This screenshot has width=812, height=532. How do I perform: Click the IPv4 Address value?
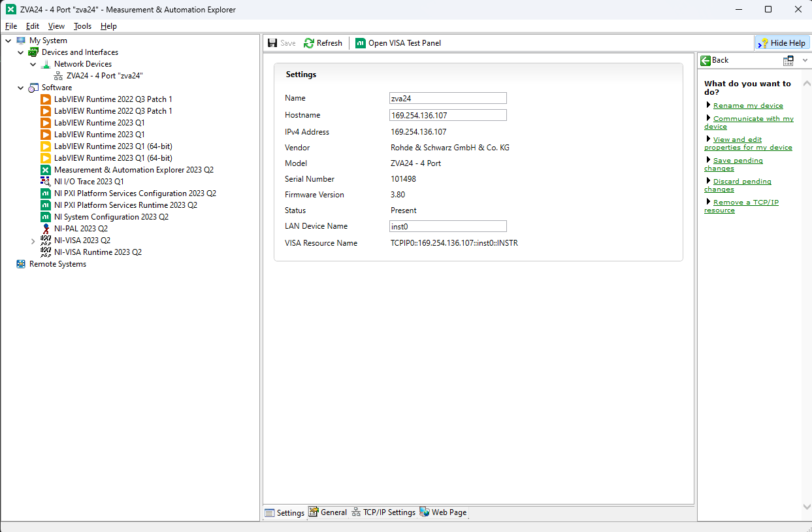[419, 132]
